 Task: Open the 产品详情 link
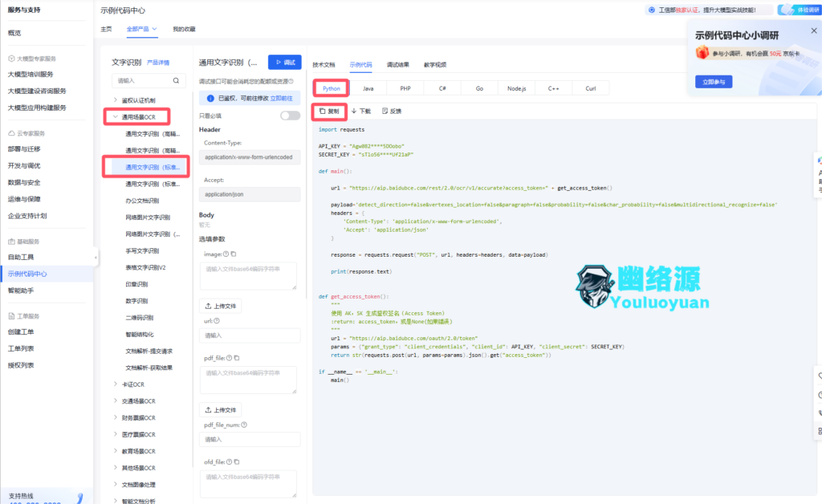point(158,63)
